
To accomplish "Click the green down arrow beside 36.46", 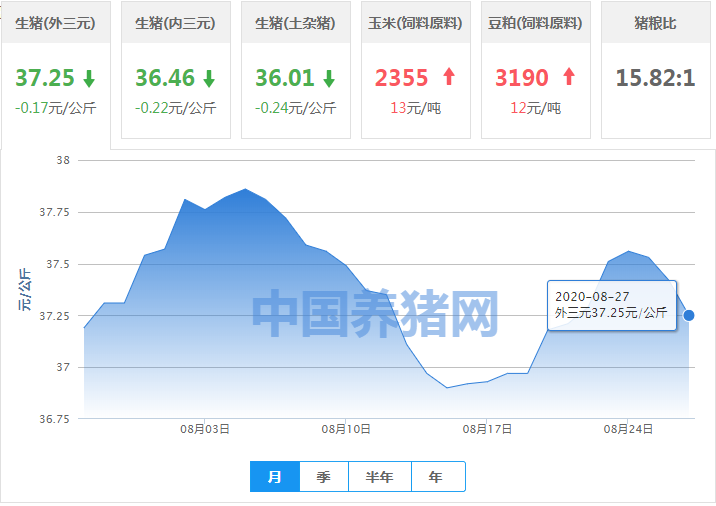I will [x=209, y=78].
